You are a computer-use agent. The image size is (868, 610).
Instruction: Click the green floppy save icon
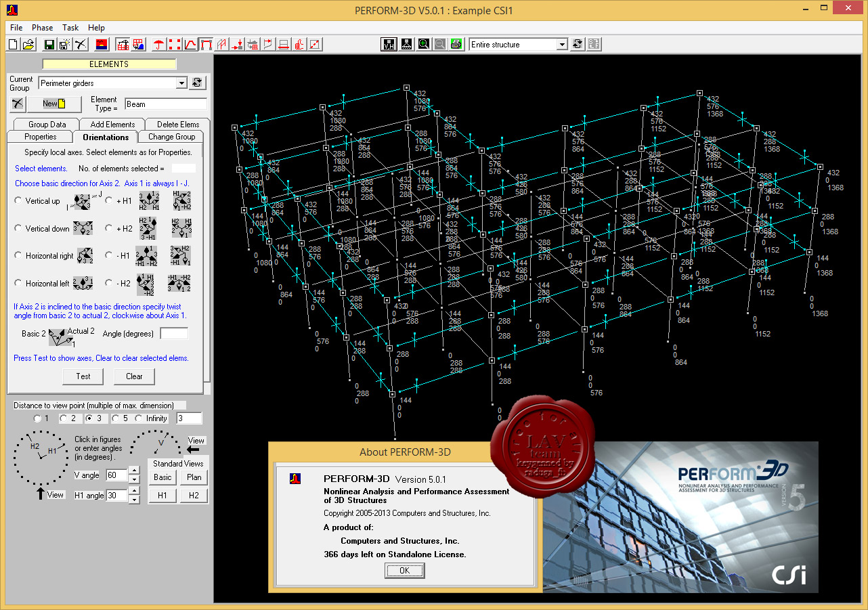coord(49,45)
